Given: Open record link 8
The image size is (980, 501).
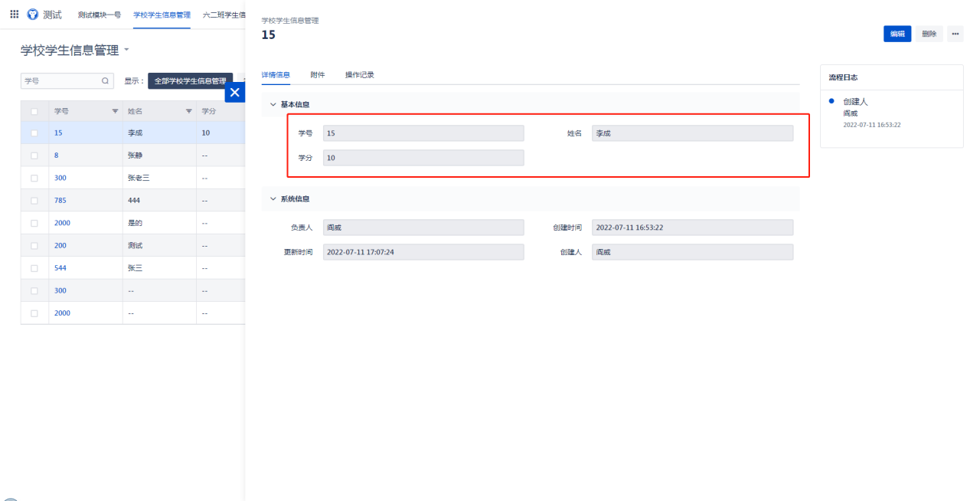Looking at the screenshot, I should click(57, 156).
